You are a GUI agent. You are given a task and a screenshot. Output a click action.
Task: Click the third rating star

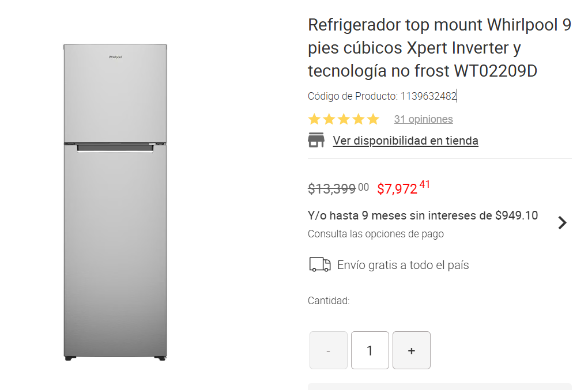tap(344, 119)
